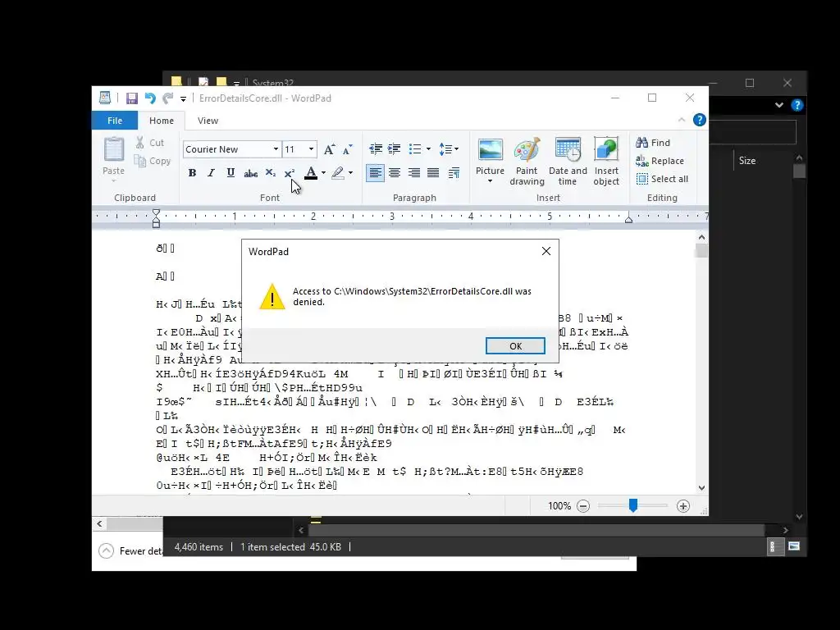Click the zoom slider handle
This screenshot has width=840, height=630.
pos(633,505)
